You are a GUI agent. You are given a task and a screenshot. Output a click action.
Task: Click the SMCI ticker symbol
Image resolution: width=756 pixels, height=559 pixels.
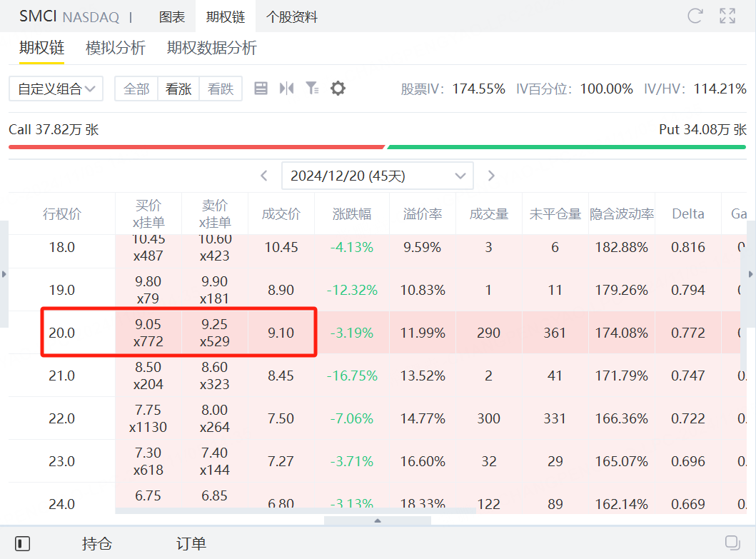coord(38,16)
